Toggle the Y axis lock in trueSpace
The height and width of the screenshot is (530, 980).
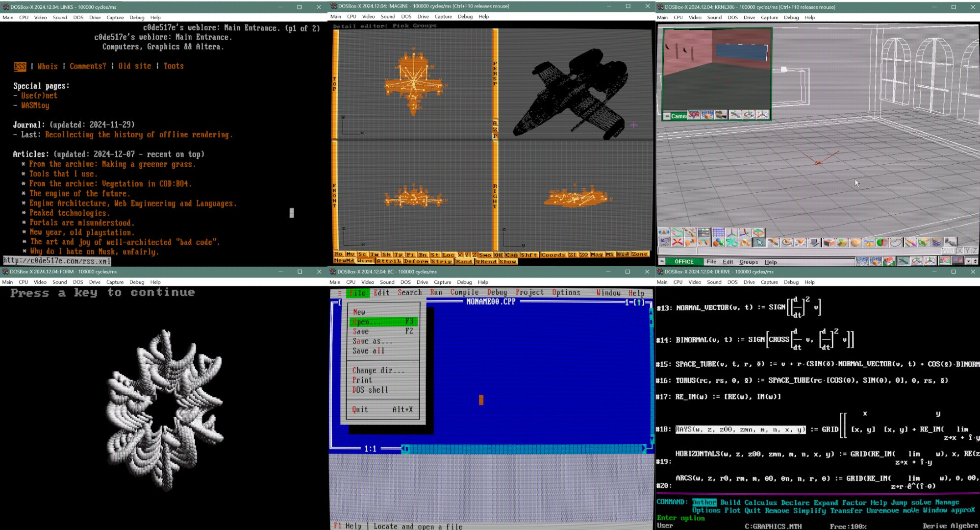click(x=967, y=251)
